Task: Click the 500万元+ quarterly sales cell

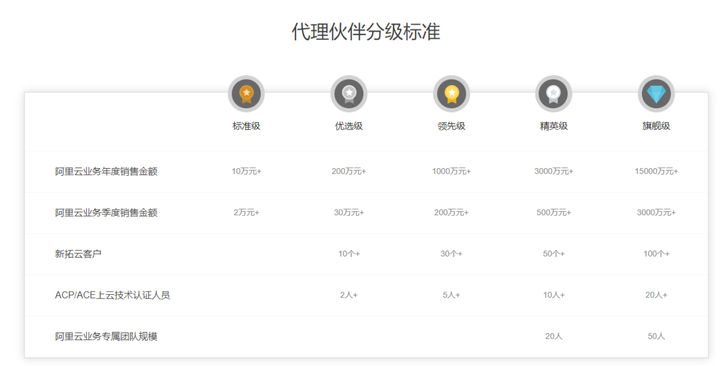Action: (x=554, y=213)
